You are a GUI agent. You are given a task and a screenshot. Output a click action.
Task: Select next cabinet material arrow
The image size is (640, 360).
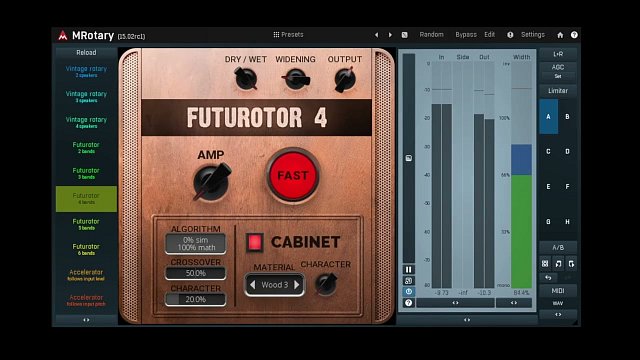click(x=297, y=284)
